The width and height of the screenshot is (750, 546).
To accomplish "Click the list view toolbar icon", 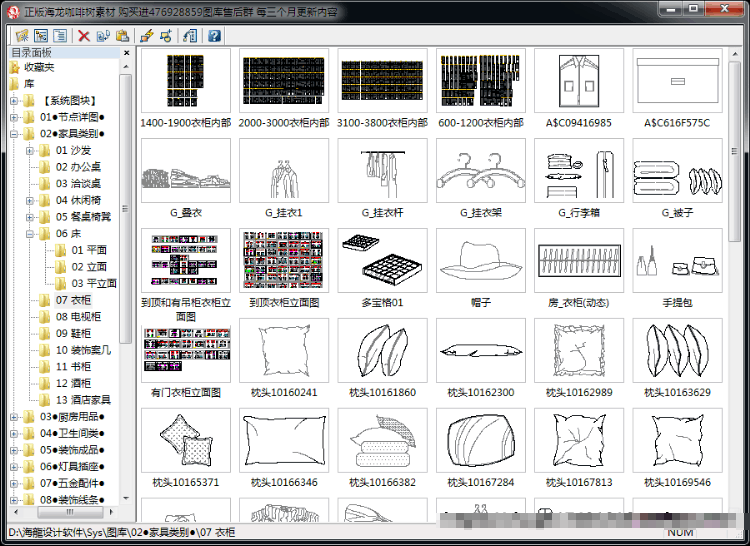I will [x=60, y=35].
